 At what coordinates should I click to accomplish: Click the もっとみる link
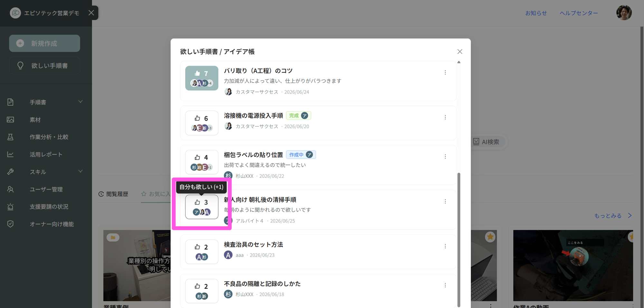613,216
